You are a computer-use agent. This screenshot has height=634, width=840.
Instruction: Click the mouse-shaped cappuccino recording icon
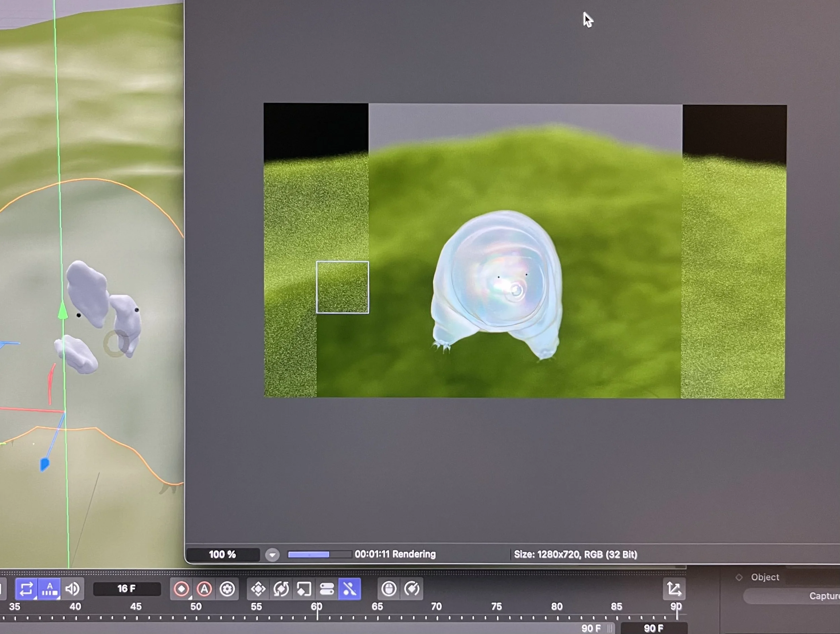(x=389, y=589)
